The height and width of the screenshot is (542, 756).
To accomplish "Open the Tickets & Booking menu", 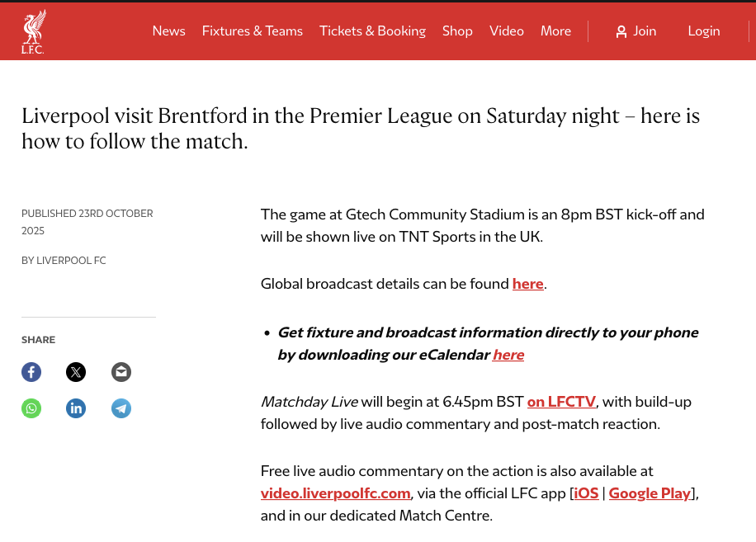I will tap(372, 31).
